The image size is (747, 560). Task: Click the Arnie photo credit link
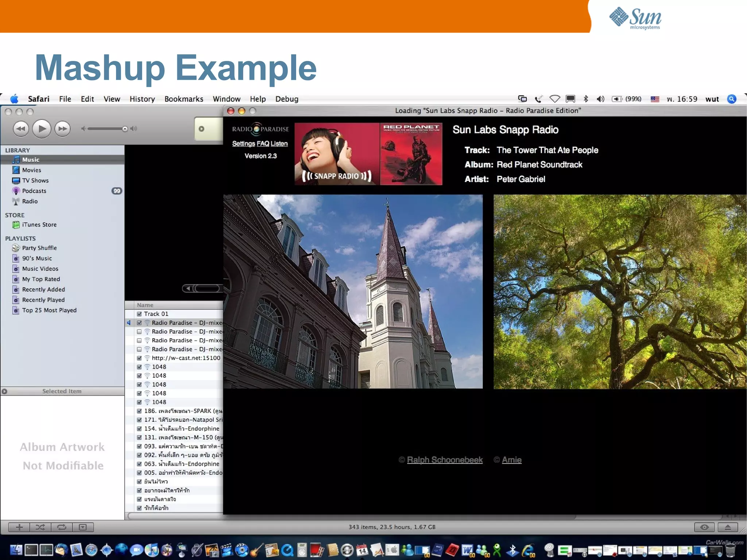point(512,460)
